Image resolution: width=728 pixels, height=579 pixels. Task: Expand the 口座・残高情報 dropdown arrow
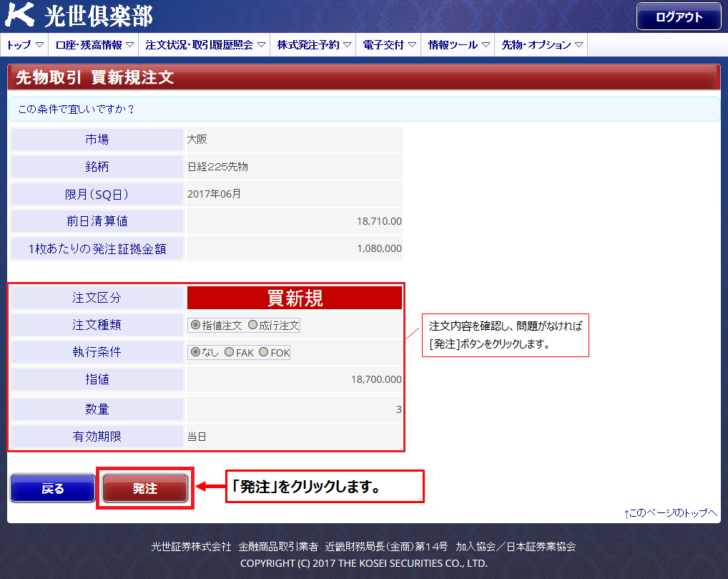tap(130, 44)
